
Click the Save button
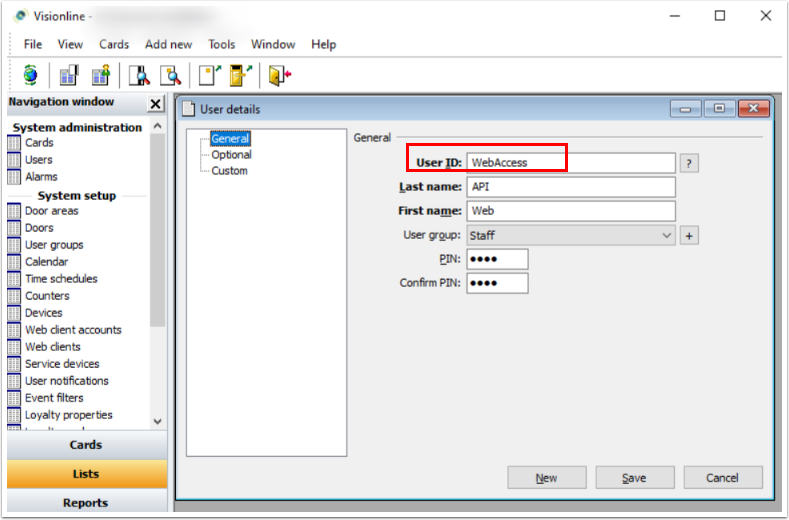point(634,478)
